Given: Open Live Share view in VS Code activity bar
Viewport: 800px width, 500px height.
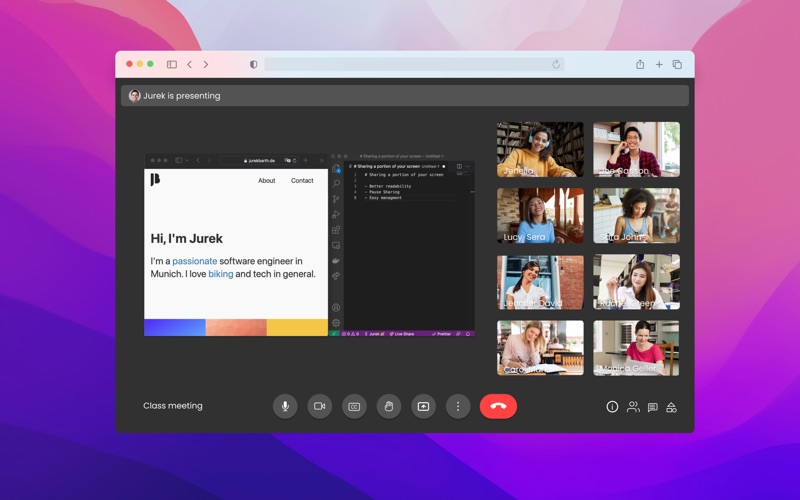Looking at the screenshot, I should click(x=336, y=276).
